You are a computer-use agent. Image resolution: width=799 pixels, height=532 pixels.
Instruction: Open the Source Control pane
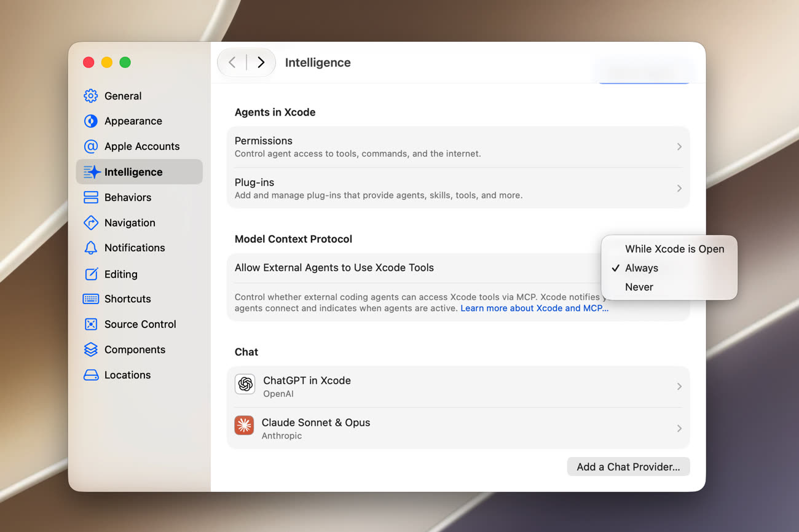(140, 324)
